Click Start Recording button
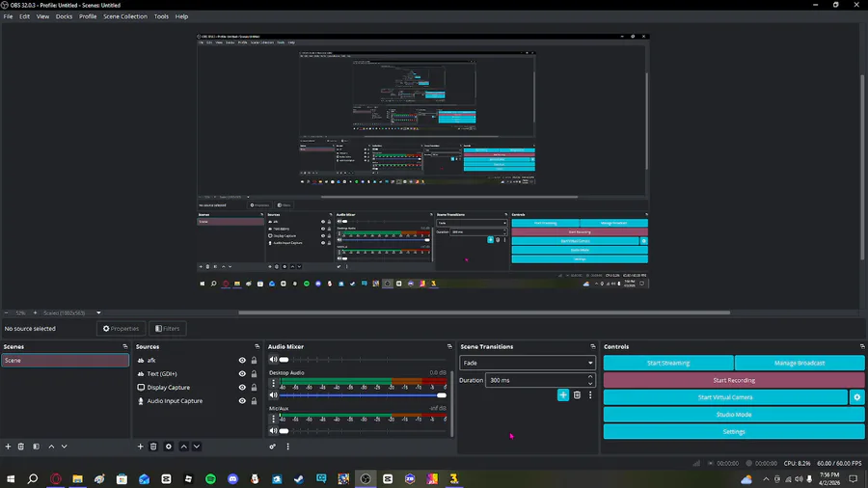Viewport: 868px width, 488px height. pos(734,380)
